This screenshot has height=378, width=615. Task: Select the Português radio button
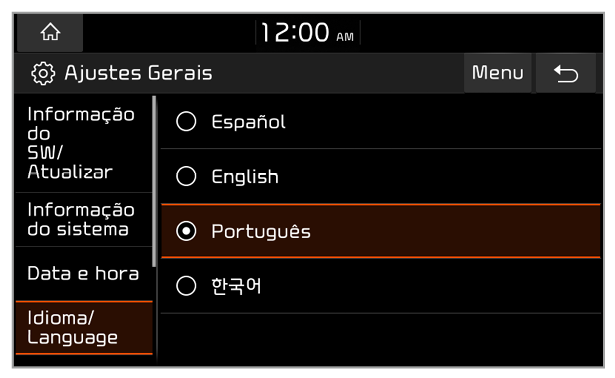(186, 231)
